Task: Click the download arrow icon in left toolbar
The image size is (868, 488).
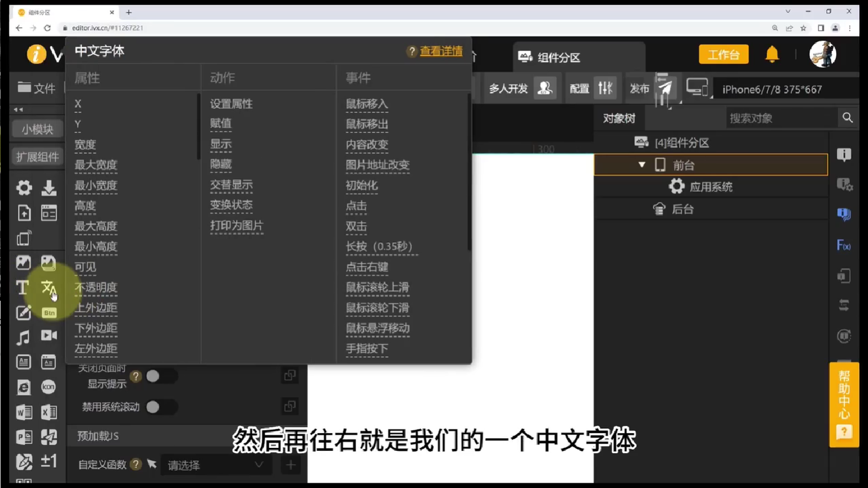Action: tap(49, 188)
